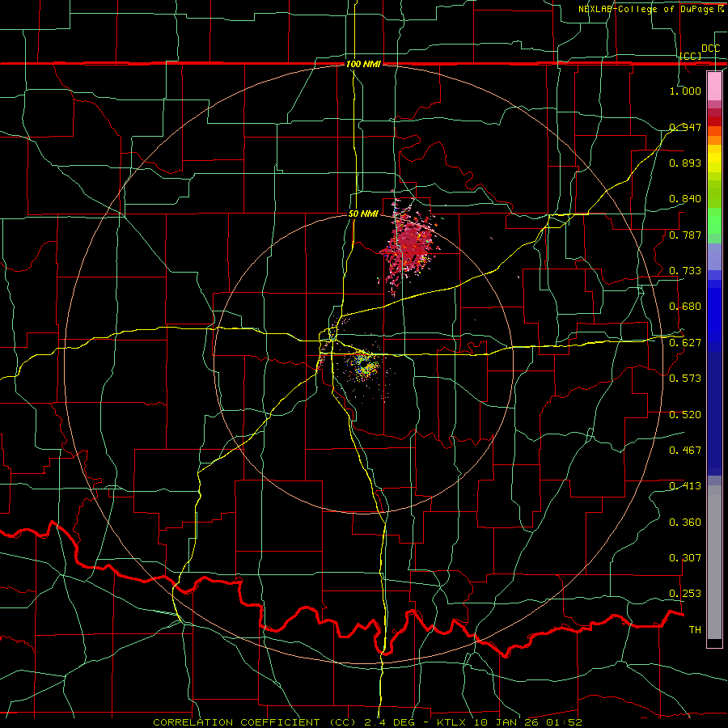Select the 0.520 legend value
Screen dimensions: 728x728
685,415
